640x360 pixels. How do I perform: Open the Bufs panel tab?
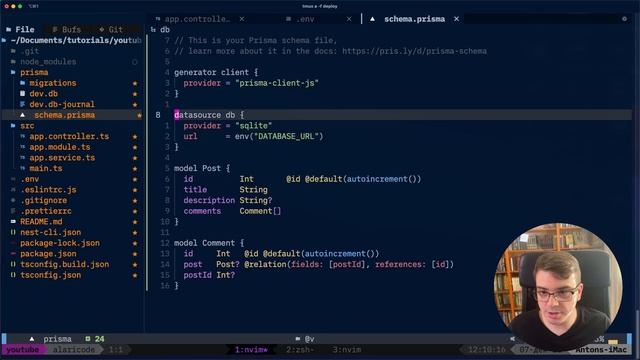[x=67, y=29]
